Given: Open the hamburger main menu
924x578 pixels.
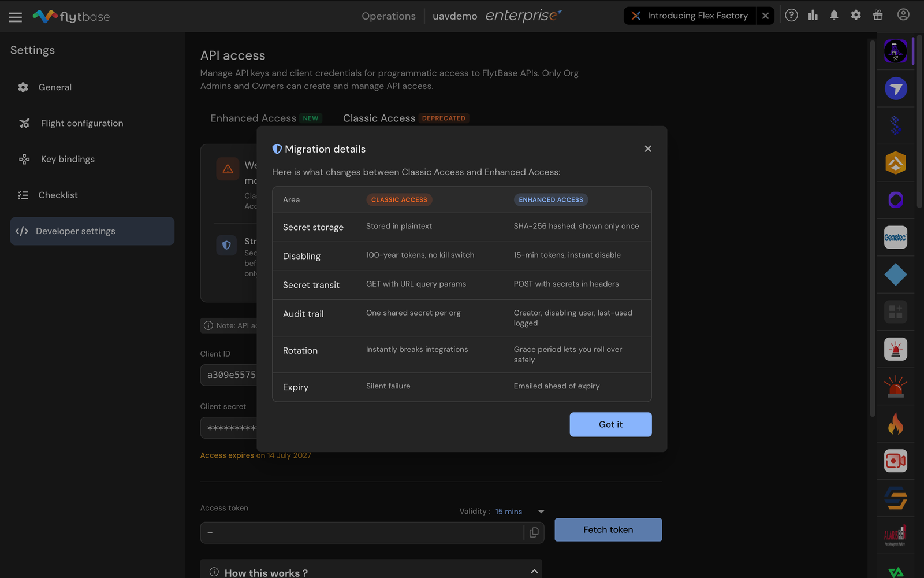Looking at the screenshot, I should 16,17.
